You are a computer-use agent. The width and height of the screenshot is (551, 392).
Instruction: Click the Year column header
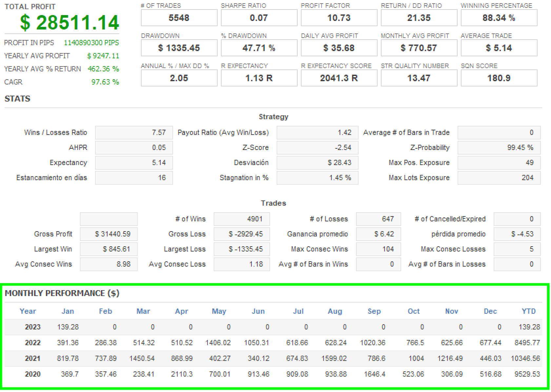point(28,311)
